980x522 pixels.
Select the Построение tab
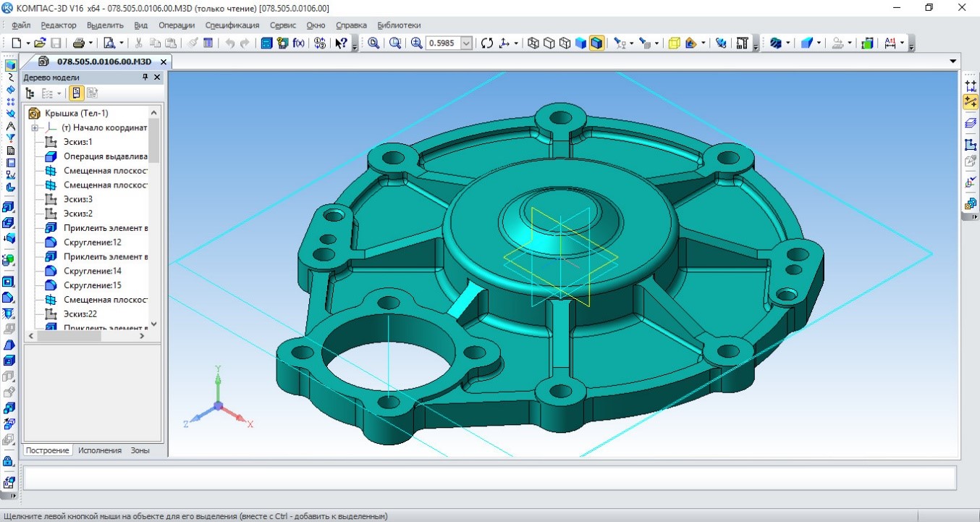[48, 450]
